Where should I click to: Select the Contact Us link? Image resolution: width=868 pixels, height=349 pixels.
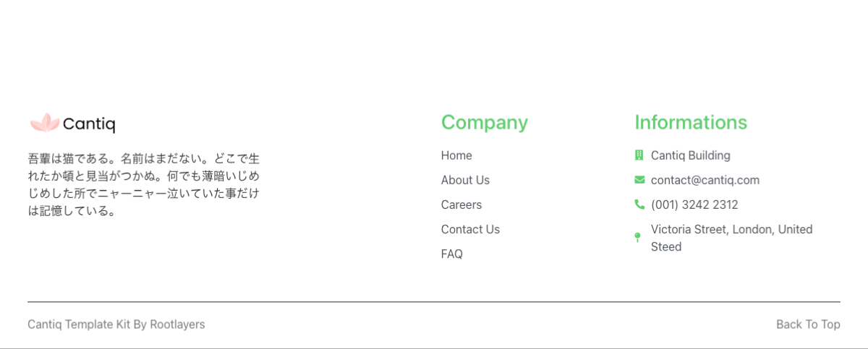click(x=470, y=229)
